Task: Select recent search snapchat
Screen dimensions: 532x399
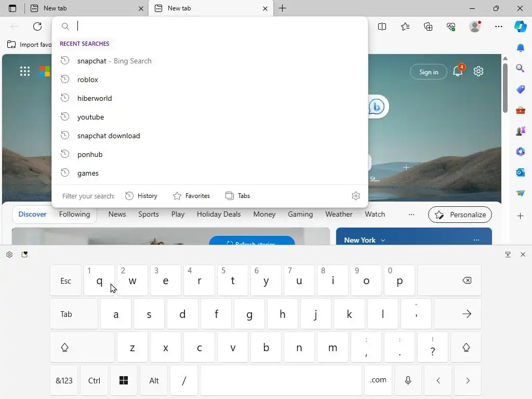Action: (x=210, y=61)
